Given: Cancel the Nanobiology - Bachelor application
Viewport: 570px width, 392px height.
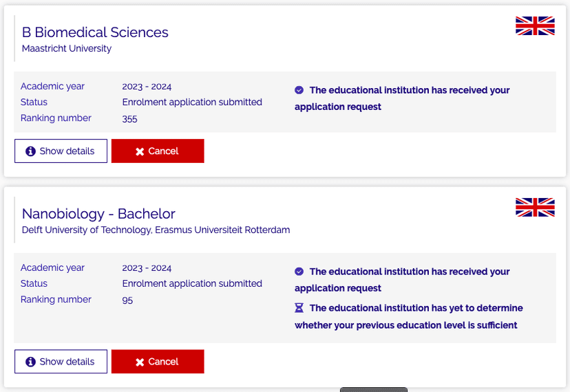Looking at the screenshot, I should (158, 362).
